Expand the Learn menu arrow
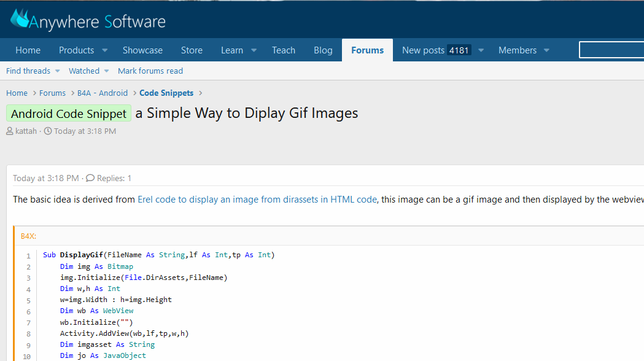The width and height of the screenshot is (644, 361). [254, 50]
